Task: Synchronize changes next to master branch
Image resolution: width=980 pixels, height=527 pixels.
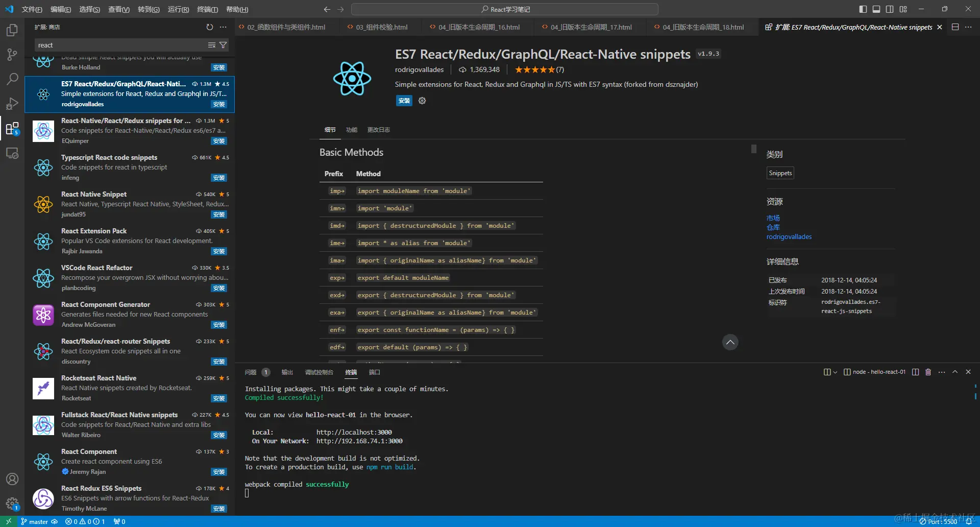Action: (55, 521)
